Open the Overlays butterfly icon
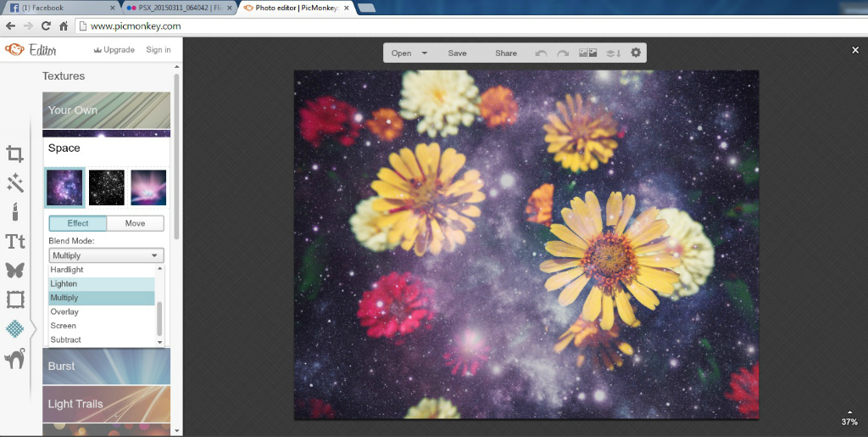The width and height of the screenshot is (868, 437). (x=15, y=271)
